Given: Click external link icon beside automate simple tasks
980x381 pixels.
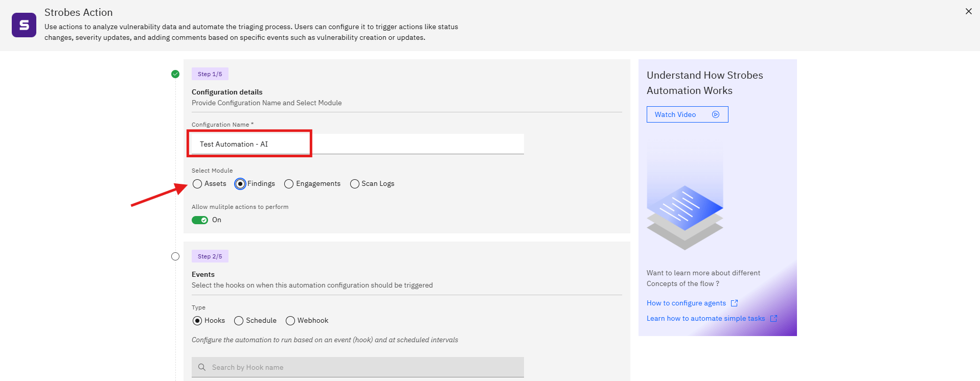Looking at the screenshot, I should pos(773,318).
